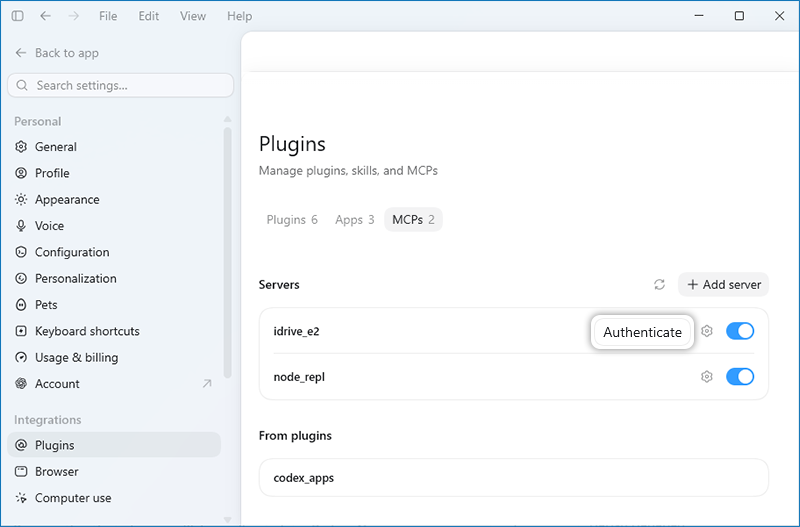The image size is (800, 527).
Task: Authenticate the idrive_e2 server
Action: point(642,332)
